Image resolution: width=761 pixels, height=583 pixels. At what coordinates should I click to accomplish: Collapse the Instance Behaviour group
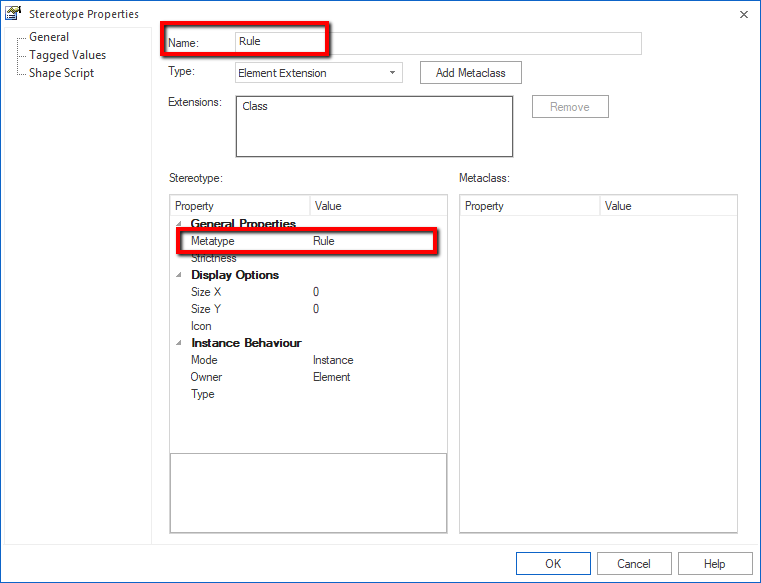tap(180, 343)
